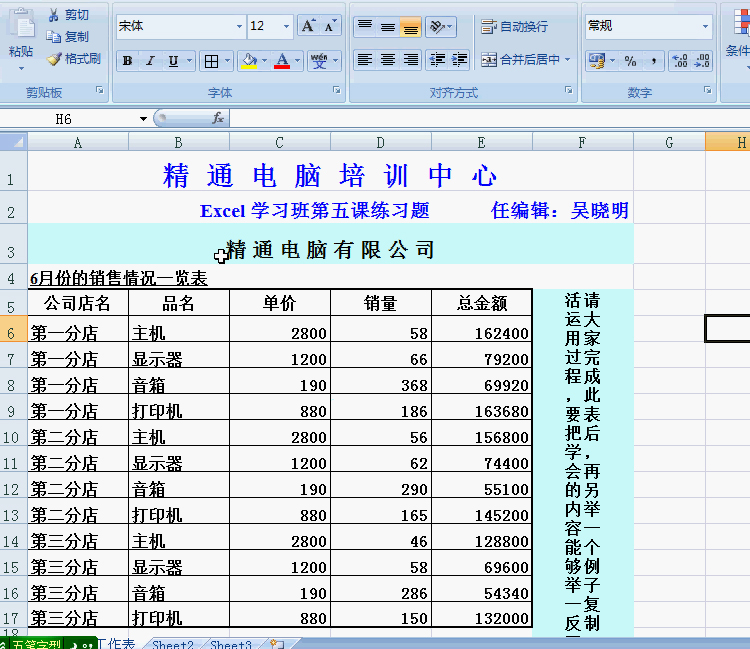750x649 pixels.
Task: Open accounting format dropdown arrow
Action: (x=612, y=61)
